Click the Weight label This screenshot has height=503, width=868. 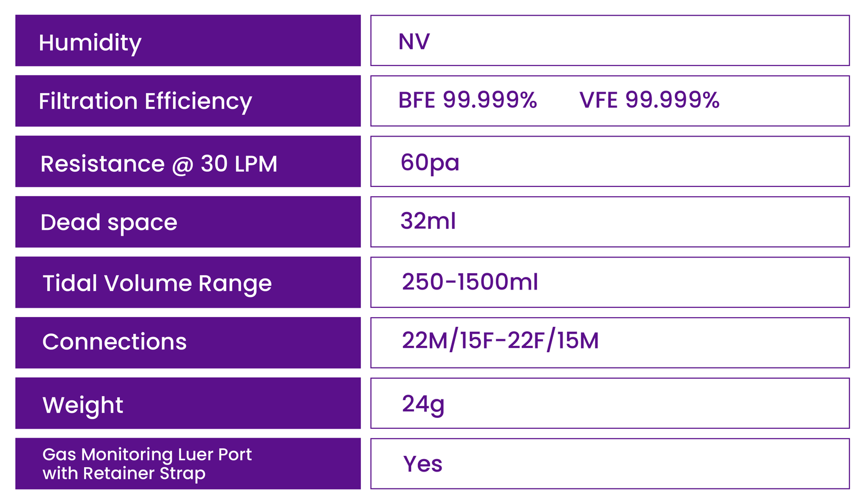point(83,405)
